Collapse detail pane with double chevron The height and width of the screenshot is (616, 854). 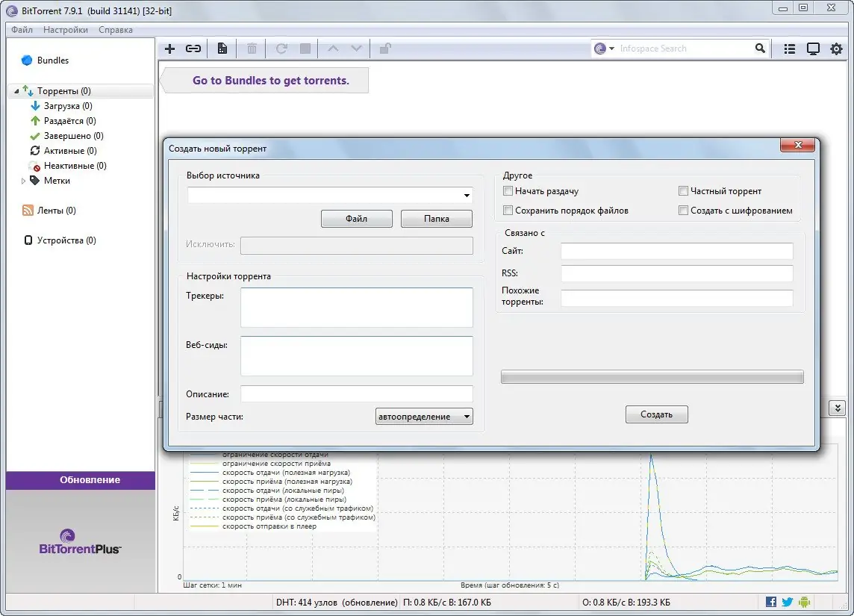[x=837, y=408]
